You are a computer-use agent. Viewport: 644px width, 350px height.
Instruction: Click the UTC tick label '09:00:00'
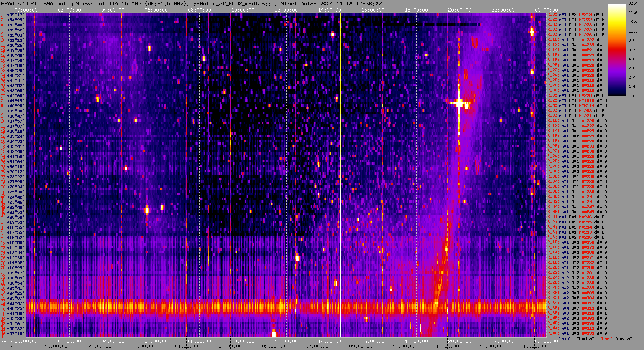click(360, 346)
